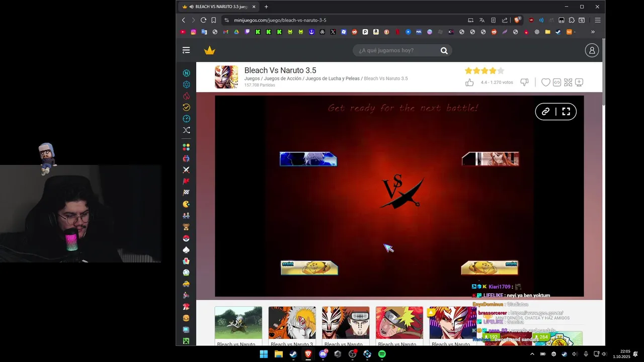Image resolution: width=644 pixels, height=362 pixels.
Task: Open the mushroom category icon
Action: tap(186, 307)
